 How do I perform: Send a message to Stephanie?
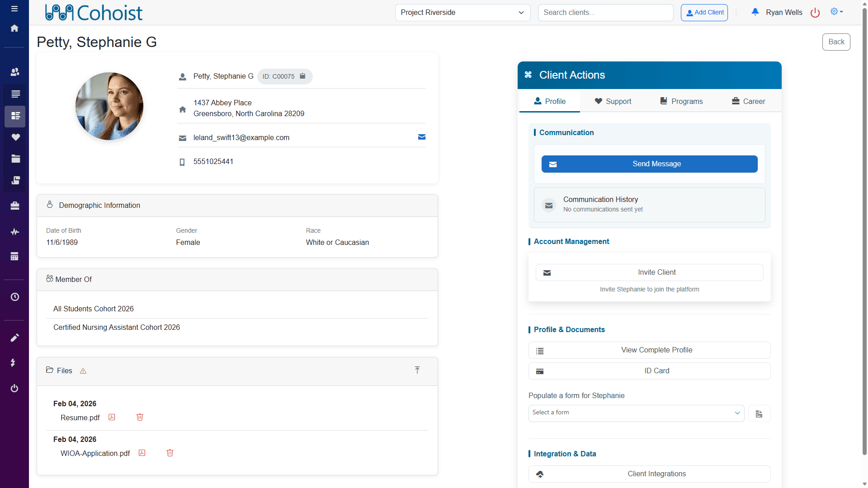click(649, 164)
